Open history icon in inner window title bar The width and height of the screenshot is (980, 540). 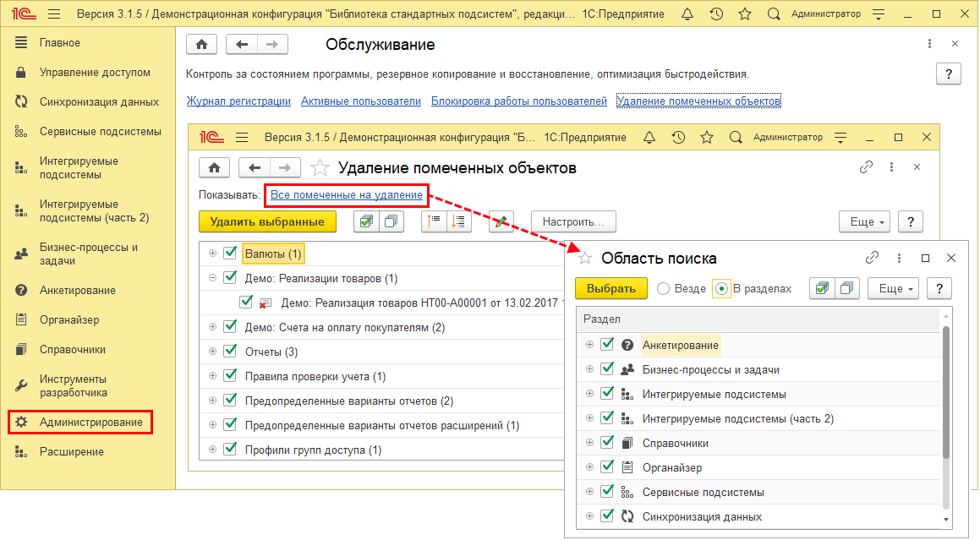click(x=678, y=137)
